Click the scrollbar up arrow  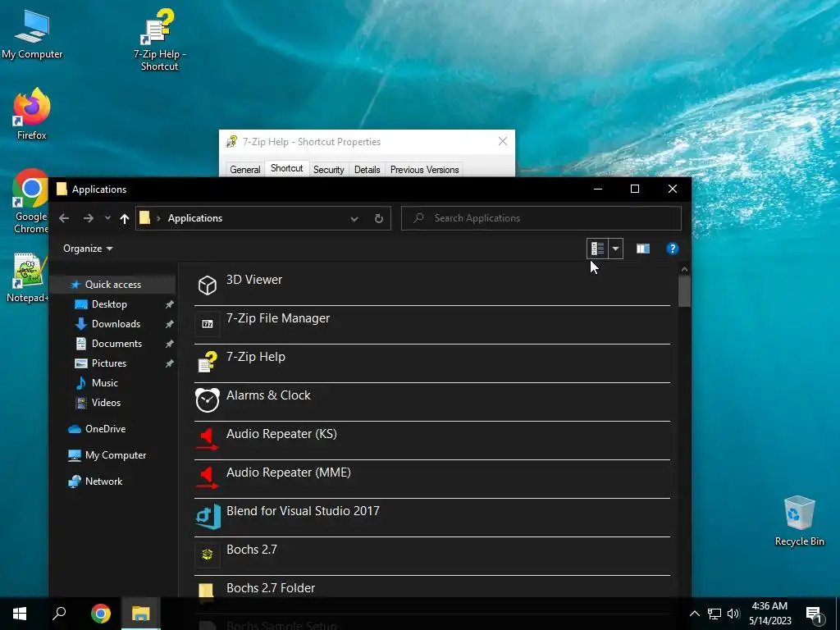(684, 269)
